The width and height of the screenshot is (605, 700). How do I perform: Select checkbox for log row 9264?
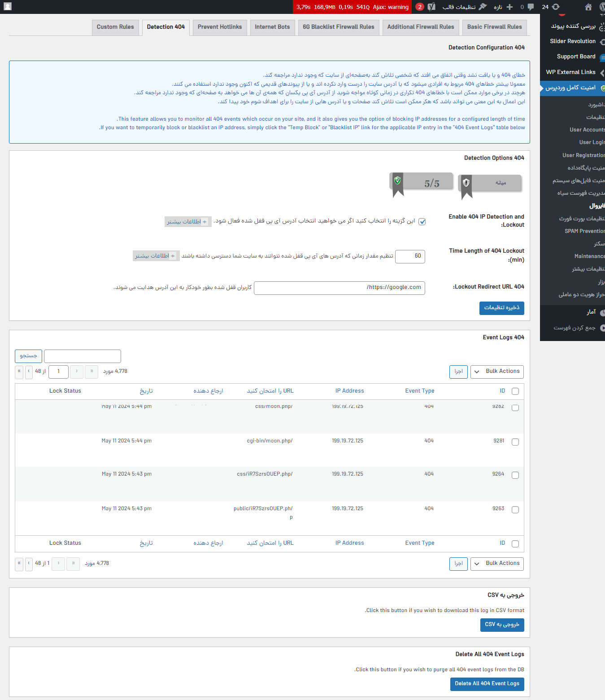coord(515,475)
